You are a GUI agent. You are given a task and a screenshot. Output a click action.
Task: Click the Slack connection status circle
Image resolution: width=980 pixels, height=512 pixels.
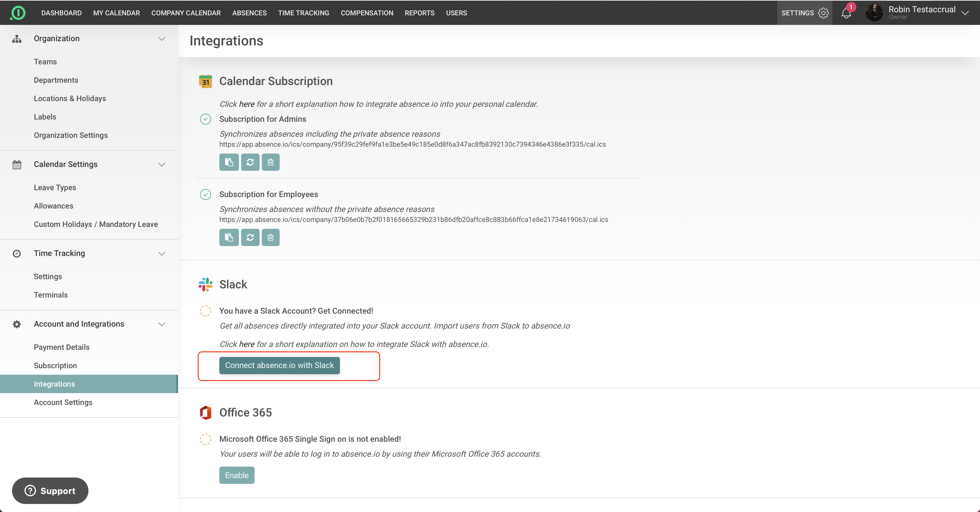click(x=205, y=311)
